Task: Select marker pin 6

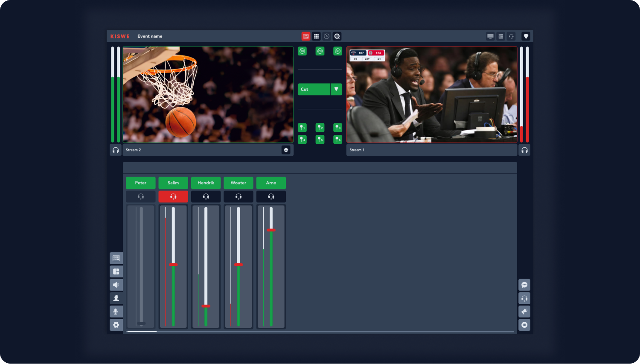Action: coord(337,140)
